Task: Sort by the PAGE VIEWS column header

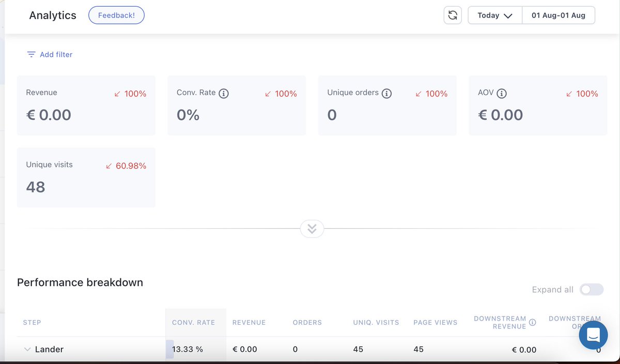Action: [x=436, y=322]
